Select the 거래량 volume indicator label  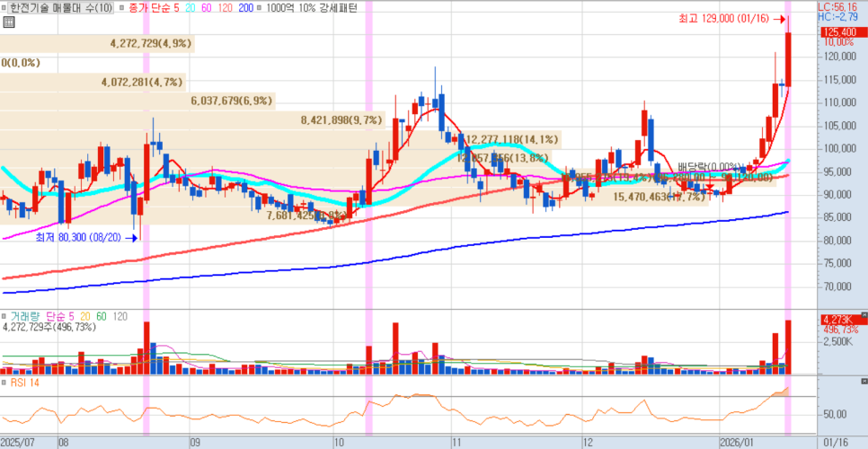coord(25,317)
